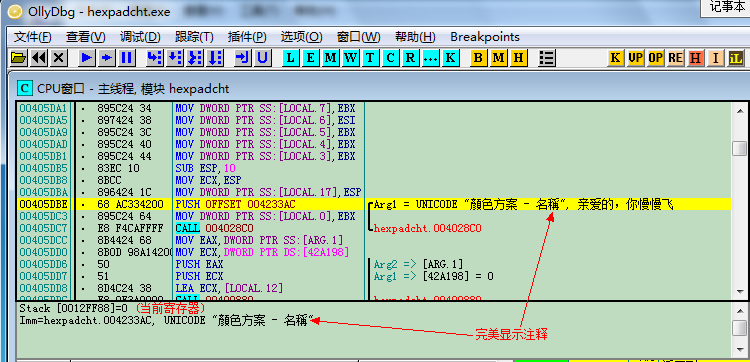This screenshot has height=362, width=750.
Task: Click PUSH OFFSET 004233AC instruction
Action: coord(235,204)
